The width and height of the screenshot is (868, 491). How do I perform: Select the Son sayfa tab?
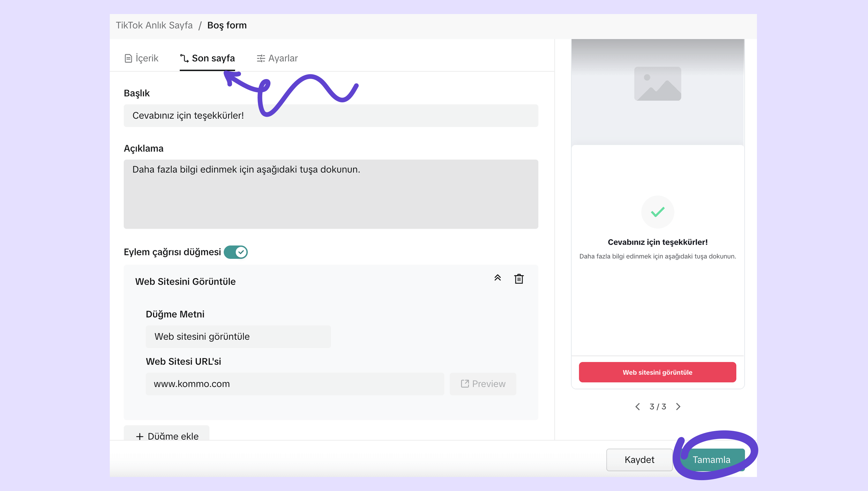[x=207, y=58]
